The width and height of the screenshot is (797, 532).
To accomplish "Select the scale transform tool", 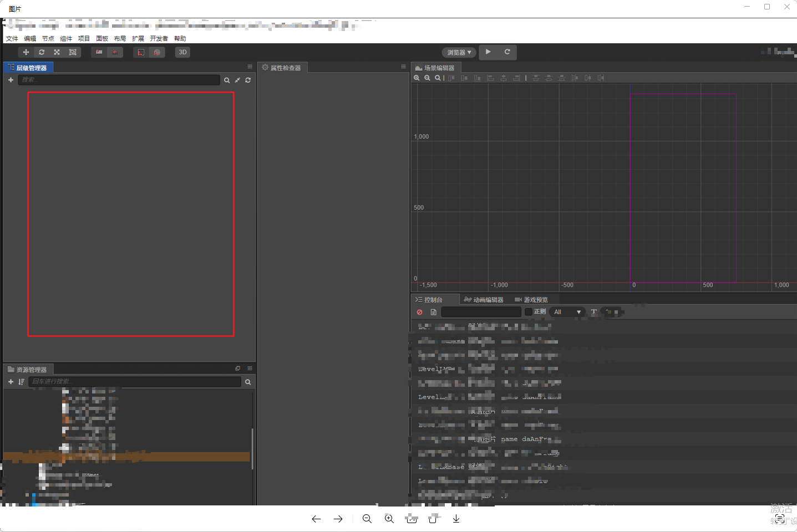I will pos(57,52).
